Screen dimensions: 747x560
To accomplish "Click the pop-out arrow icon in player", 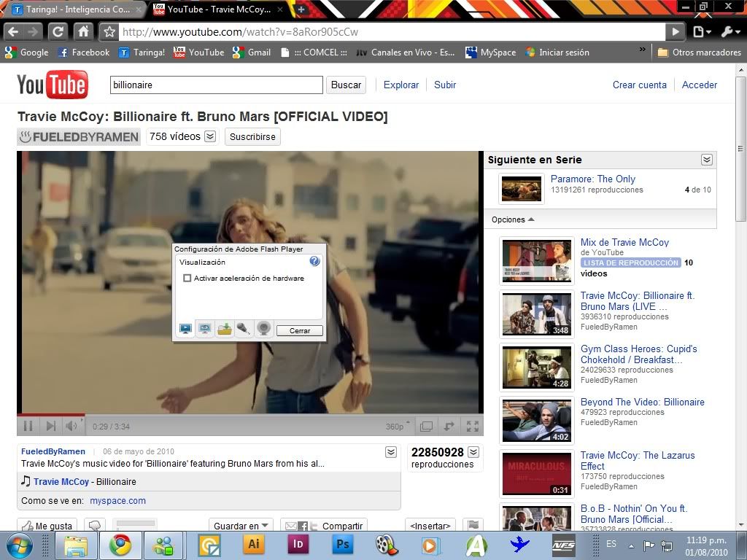I will (449, 426).
